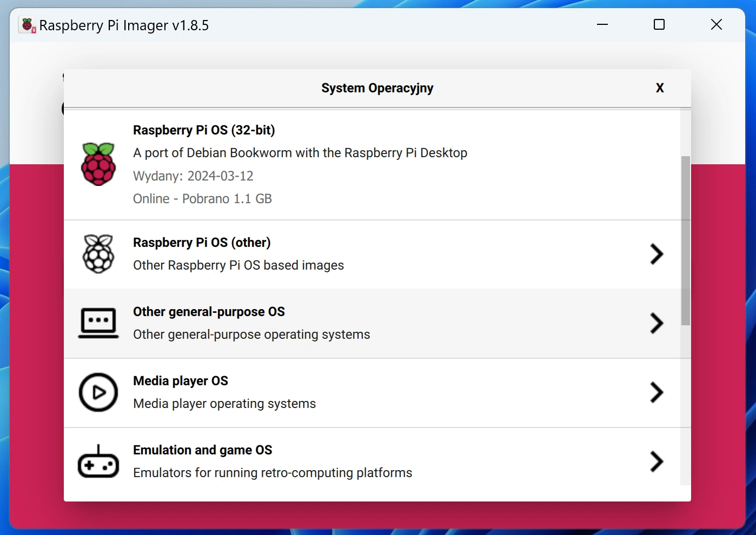This screenshot has height=535, width=756.
Task: Maximize the Raspberry Pi Imager window
Action: click(659, 25)
